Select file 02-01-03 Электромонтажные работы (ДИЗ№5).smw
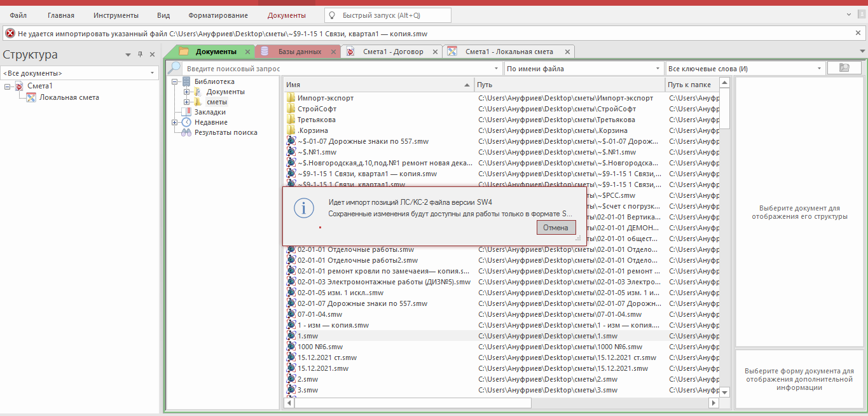This screenshot has height=416, width=868. coord(383,282)
